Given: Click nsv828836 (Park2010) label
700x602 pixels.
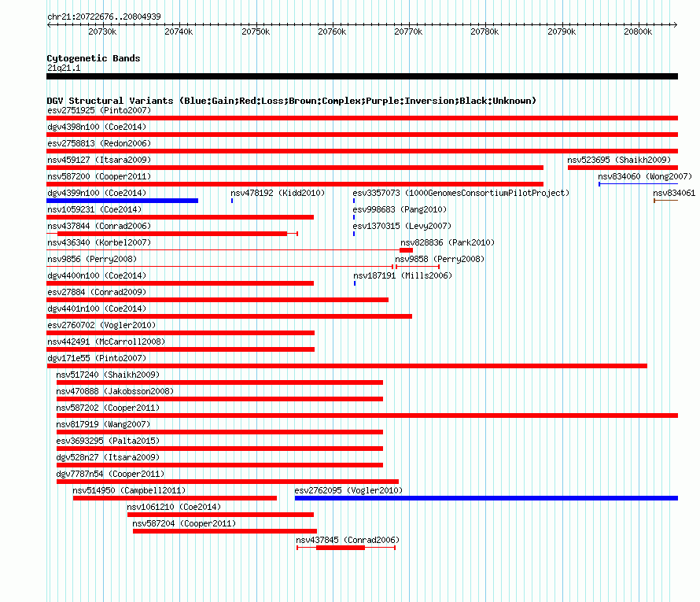Looking at the screenshot, I should [448, 242].
